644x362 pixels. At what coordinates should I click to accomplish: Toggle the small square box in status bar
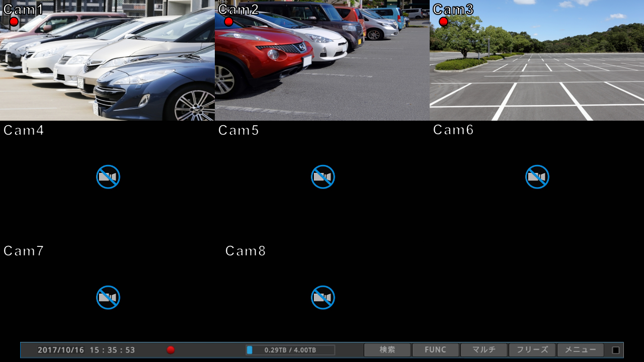click(616, 350)
